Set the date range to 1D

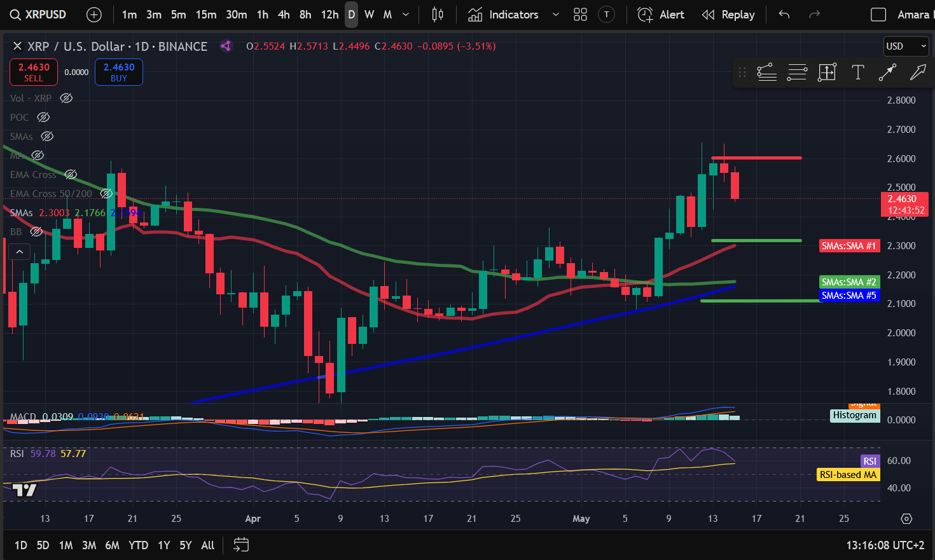[x=21, y=545]
